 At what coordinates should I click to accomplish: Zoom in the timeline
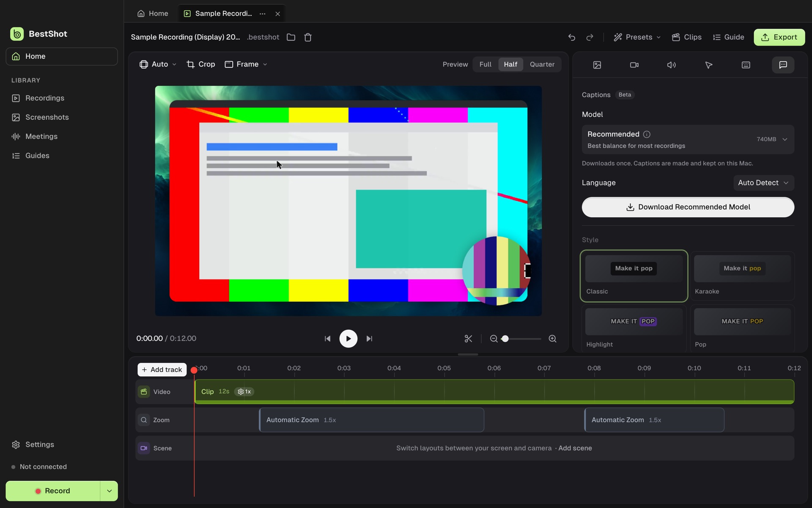click(552, 339)
